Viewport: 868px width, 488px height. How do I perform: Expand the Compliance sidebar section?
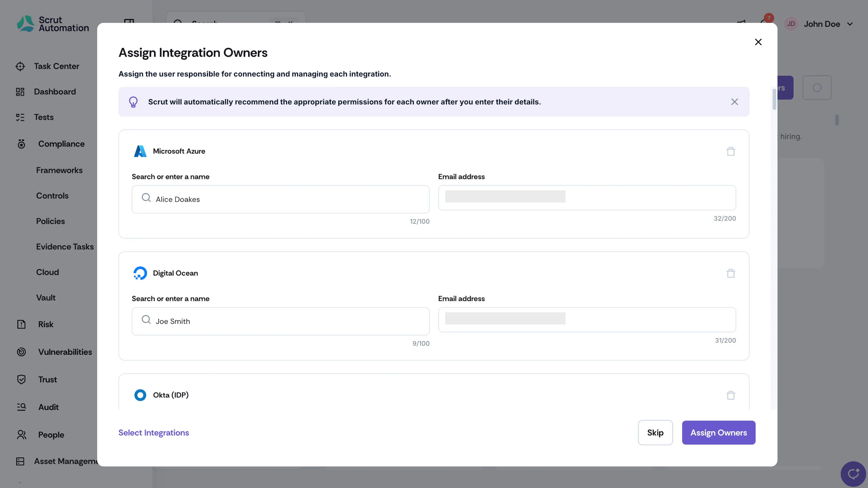tap(51, 144)
